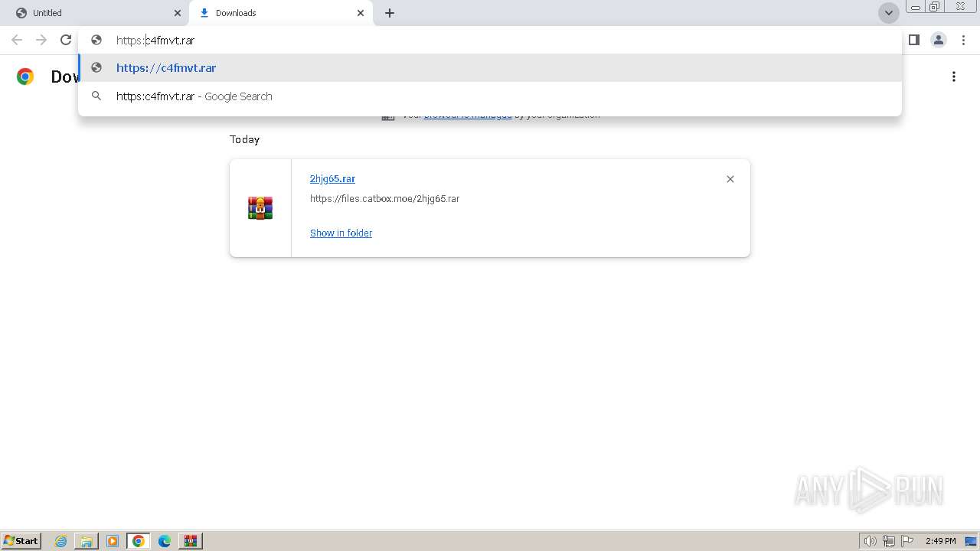This screenshot has width=980, height=551.
Task: Open a new tab with plus button
Action: pos(390,13)
